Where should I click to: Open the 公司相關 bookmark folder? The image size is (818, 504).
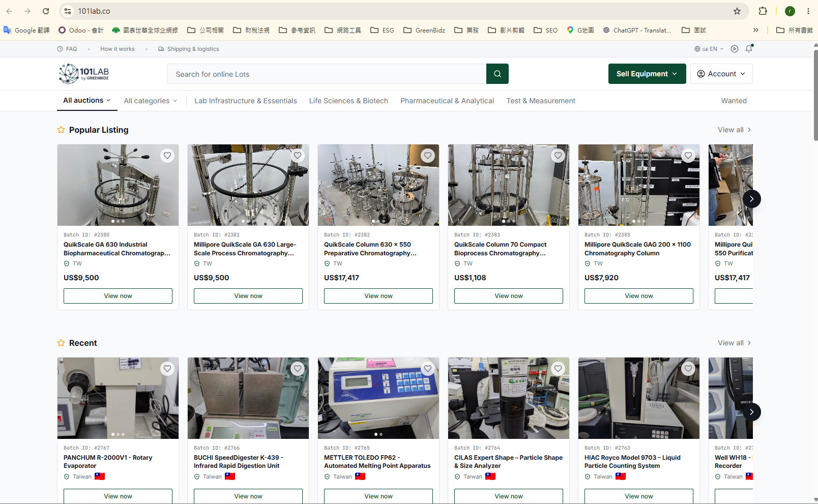coord(206,31)
